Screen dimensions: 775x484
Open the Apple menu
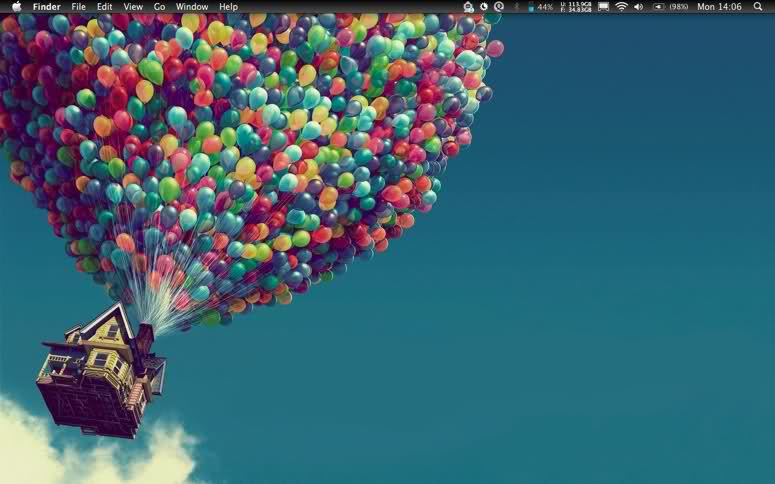(x=16, y=7)
